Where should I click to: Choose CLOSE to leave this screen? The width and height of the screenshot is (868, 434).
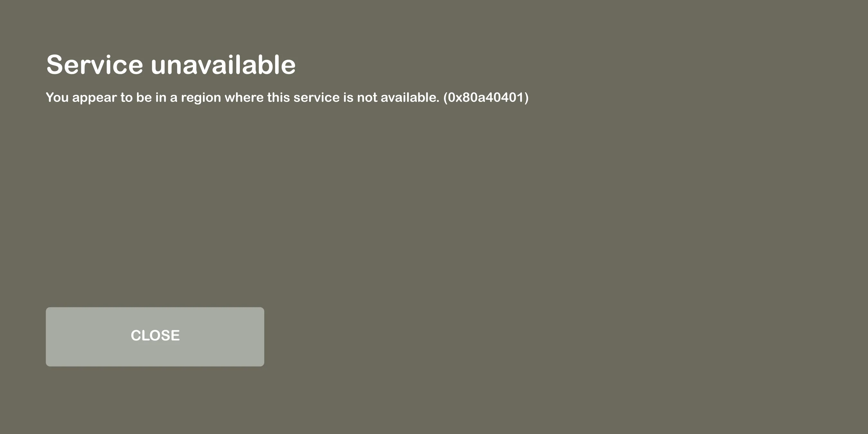pos(155,337)
